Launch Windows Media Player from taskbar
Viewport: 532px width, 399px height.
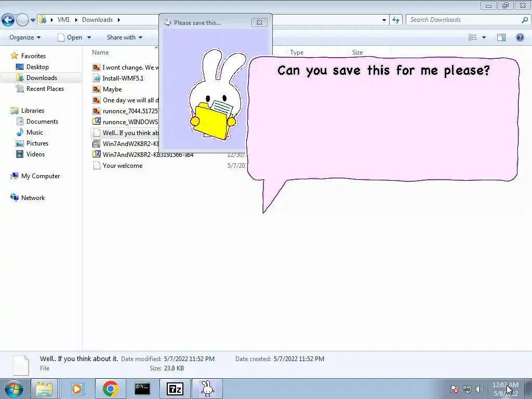coord(77,389)
